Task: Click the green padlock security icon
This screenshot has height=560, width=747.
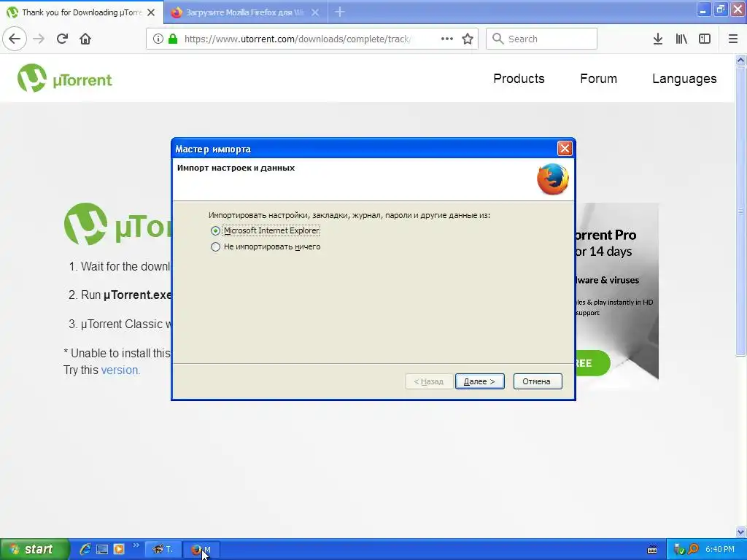Action: [x=173, y=39]
